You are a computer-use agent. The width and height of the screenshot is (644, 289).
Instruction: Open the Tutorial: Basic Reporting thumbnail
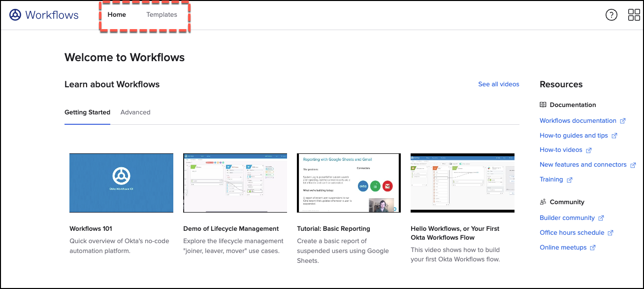[349, 182]
